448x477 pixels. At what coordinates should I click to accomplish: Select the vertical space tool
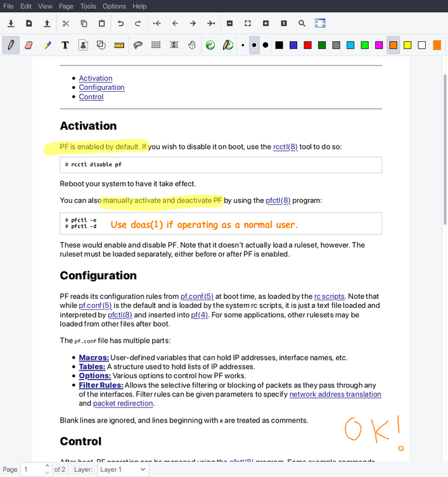pyautogui.click(x=174, y=45)
